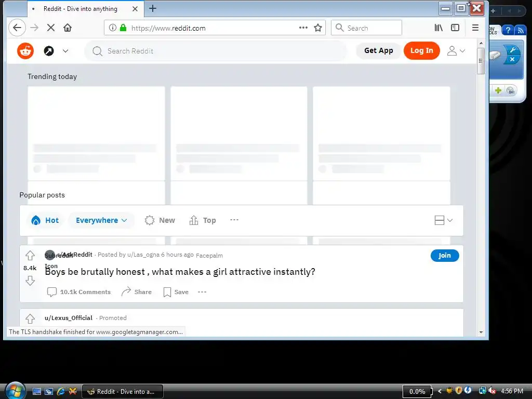Bookmark this page with the star icon
532x399 pixels.
[318, 28]
